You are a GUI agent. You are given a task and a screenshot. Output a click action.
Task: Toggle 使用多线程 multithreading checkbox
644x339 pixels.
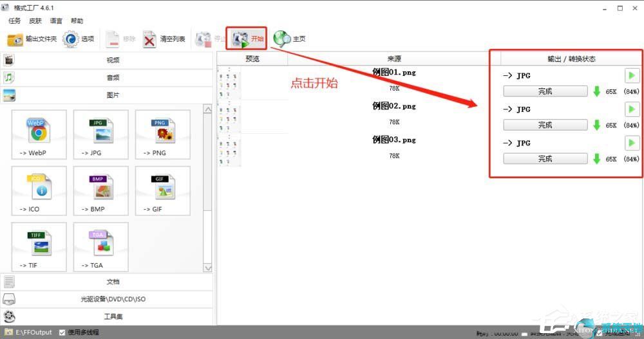coord(62,333)
